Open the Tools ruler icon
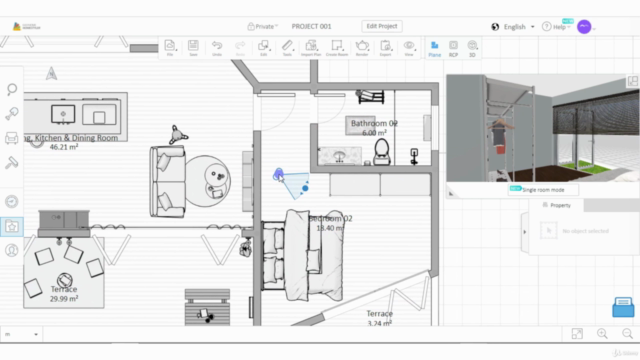The width and height of the screenshot is (640, 360). (x=287, y=48)
